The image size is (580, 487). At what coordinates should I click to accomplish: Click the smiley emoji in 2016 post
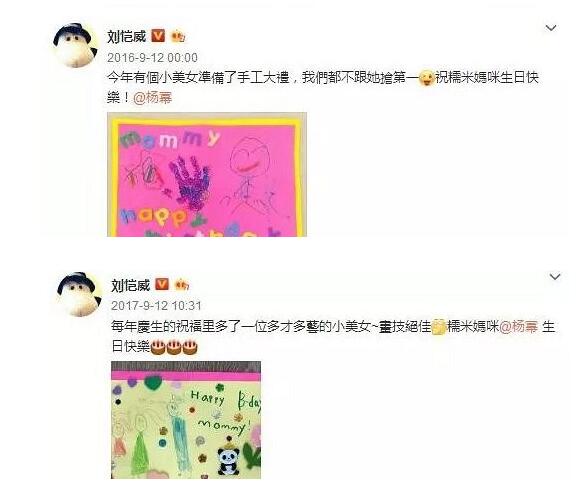click(x=426, y=78)
